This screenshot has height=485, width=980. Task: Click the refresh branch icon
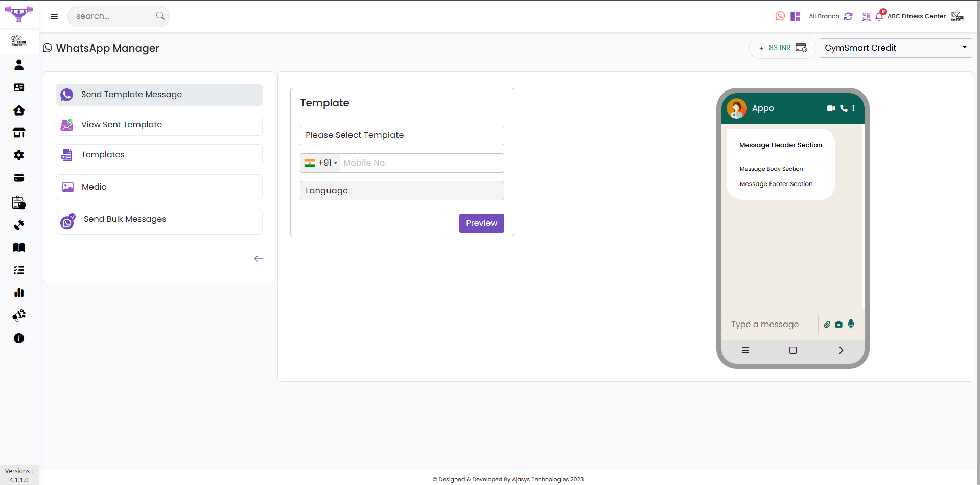click(848, 16)
